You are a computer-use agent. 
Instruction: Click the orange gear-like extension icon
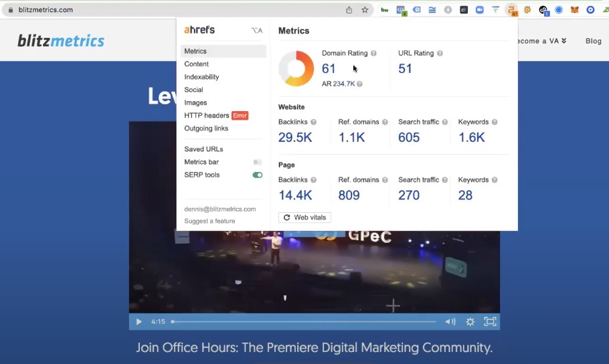click(527, 10)
